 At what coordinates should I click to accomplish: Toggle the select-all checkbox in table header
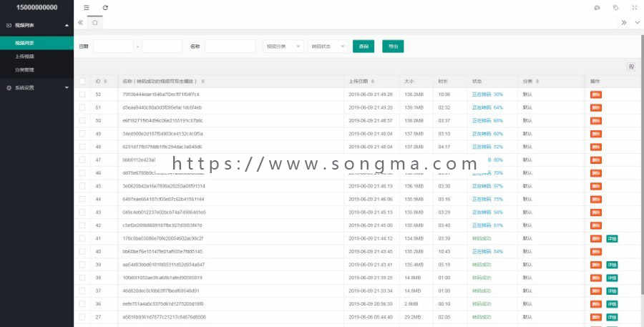pos(82,82)
